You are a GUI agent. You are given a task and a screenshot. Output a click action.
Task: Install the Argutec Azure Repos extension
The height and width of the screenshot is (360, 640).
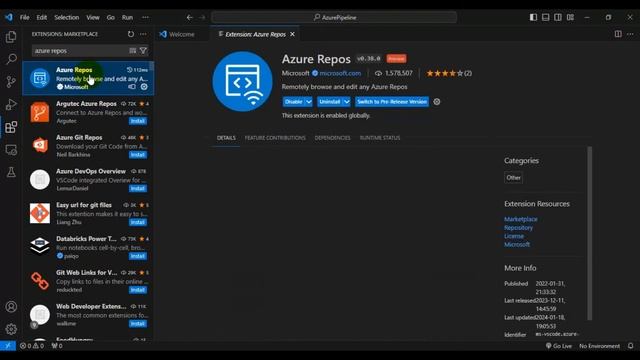138,121
